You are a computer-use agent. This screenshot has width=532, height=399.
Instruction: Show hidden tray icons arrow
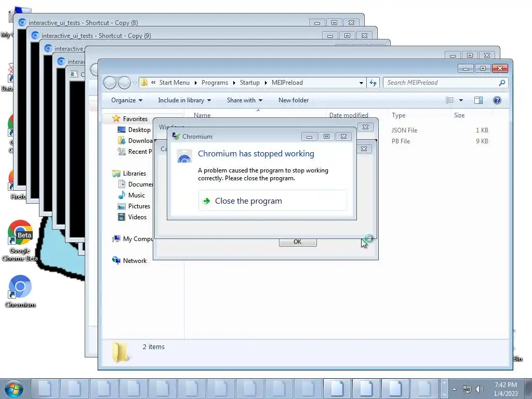(454, 389)
